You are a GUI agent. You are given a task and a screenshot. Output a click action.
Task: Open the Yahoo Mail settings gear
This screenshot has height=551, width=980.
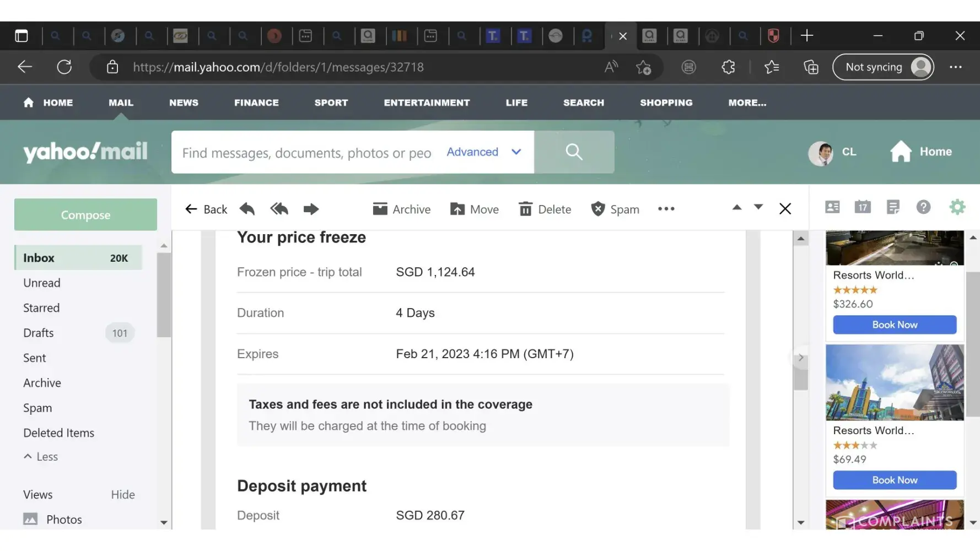(x=957, y=207)
